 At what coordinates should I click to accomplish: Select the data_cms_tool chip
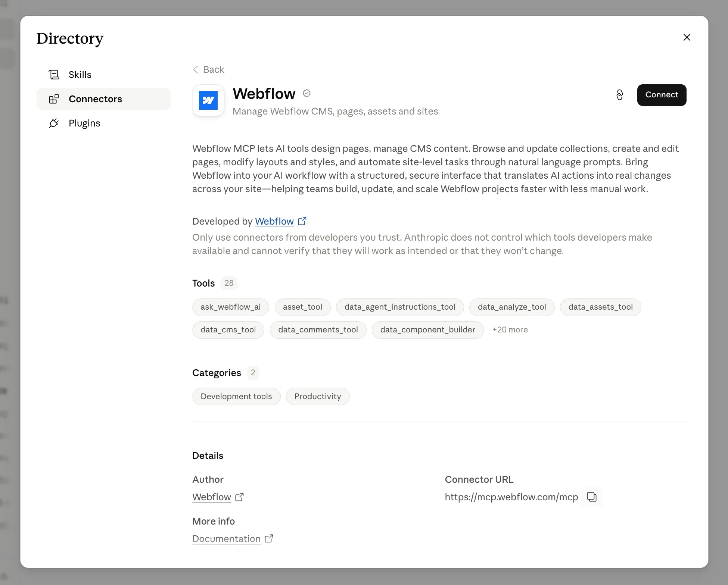(x=228, y=330)
